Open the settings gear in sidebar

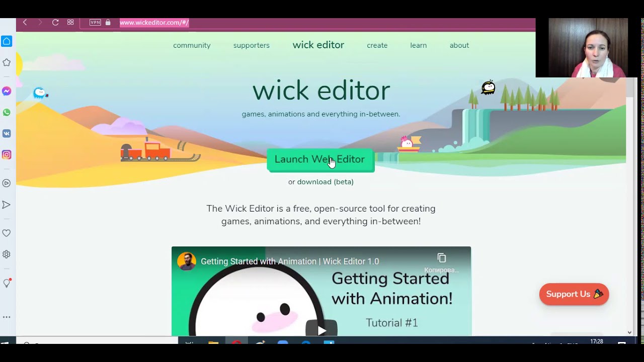click(7, 254)
